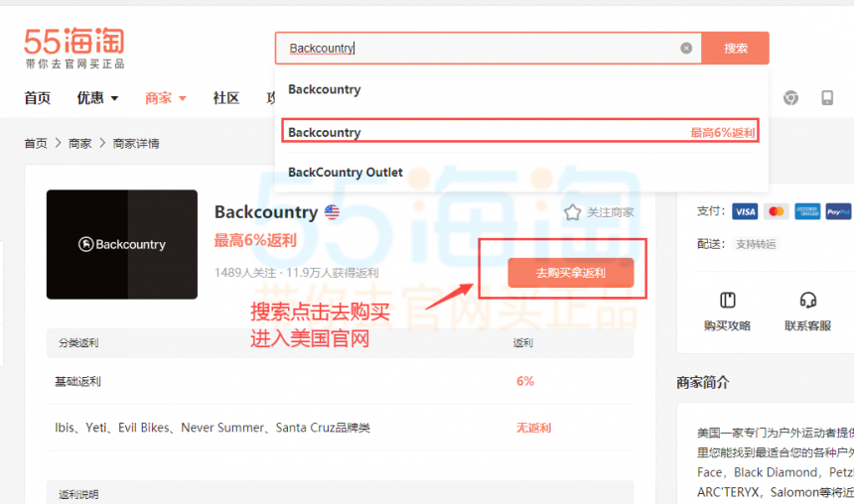Viewport: 854px width, 504px height.
Task: Open the mobile app phone icon
Action: pos(827,98)
